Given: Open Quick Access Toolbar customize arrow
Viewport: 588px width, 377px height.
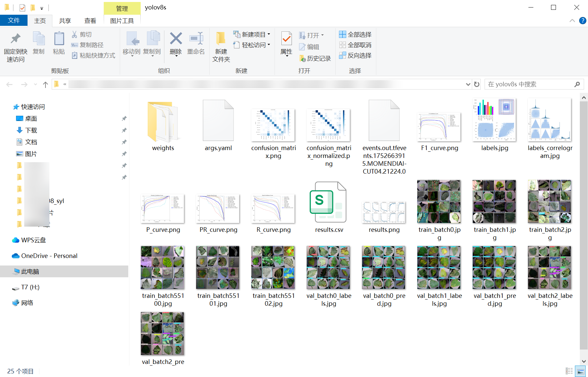Looking at the screenshot, I should 42,8.
